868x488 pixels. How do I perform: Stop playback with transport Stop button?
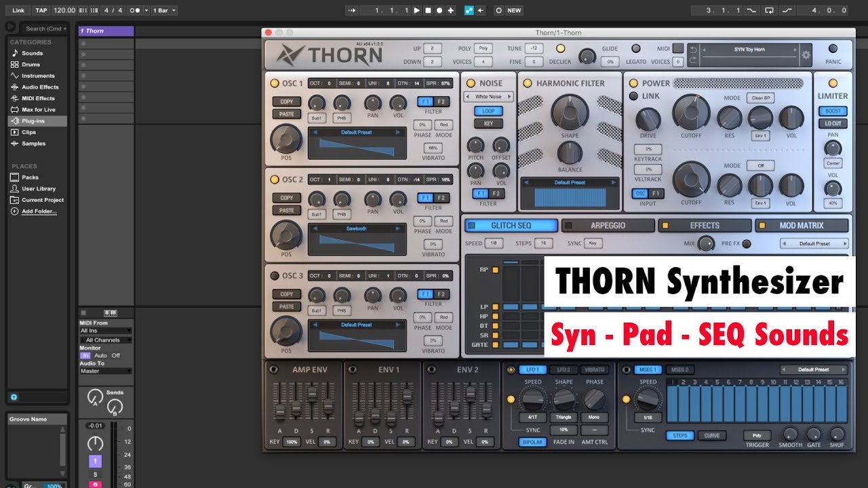tap(428, 10)
